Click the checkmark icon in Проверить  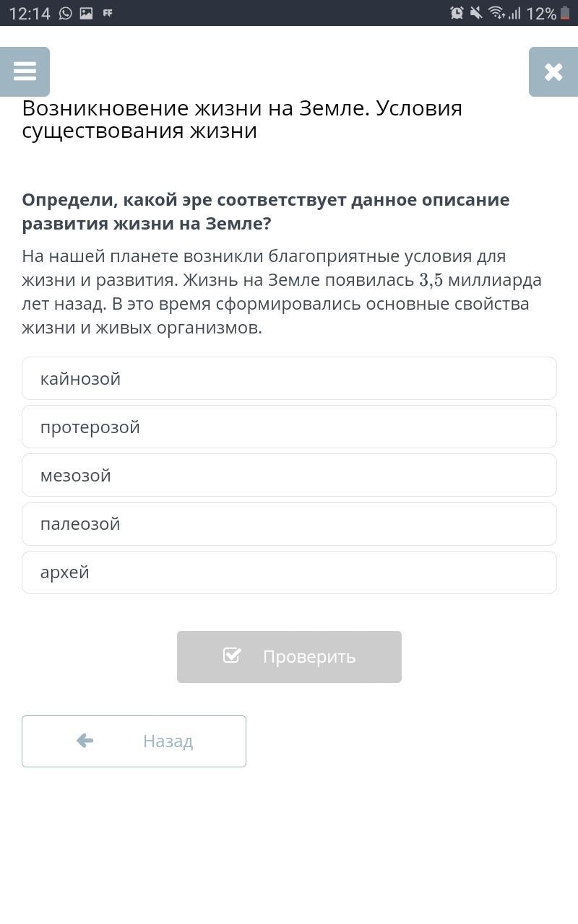click(x=232, y=655)
